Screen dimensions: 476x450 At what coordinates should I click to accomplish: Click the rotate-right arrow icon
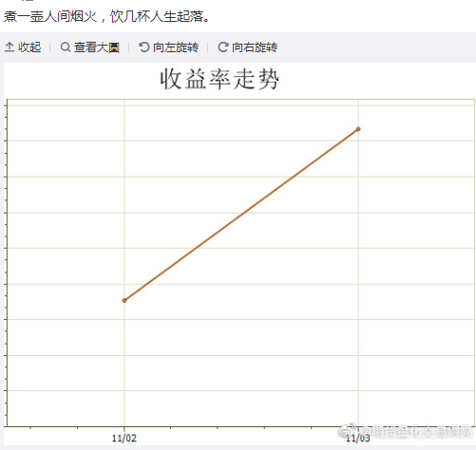click(x=223, y=47)
